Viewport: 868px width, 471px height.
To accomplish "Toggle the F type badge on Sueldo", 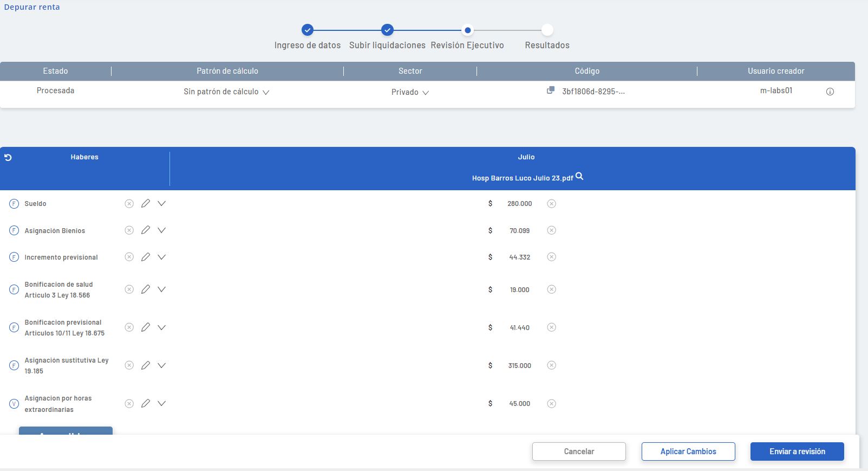I will tap(14, 204).
